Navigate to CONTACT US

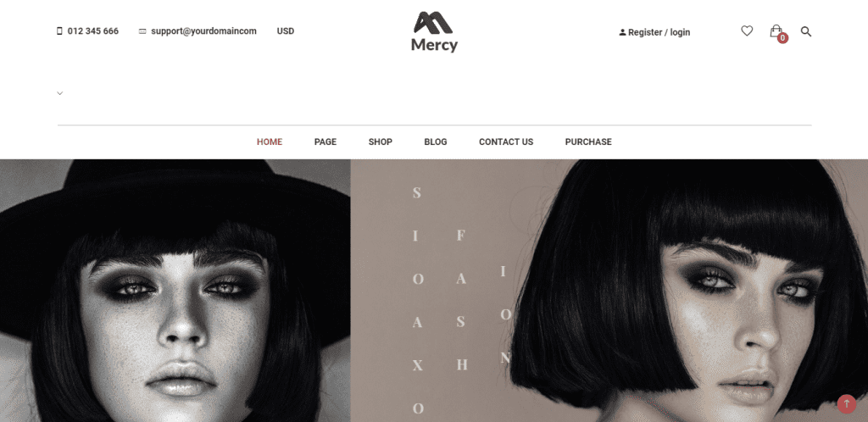tap(506, 142)
